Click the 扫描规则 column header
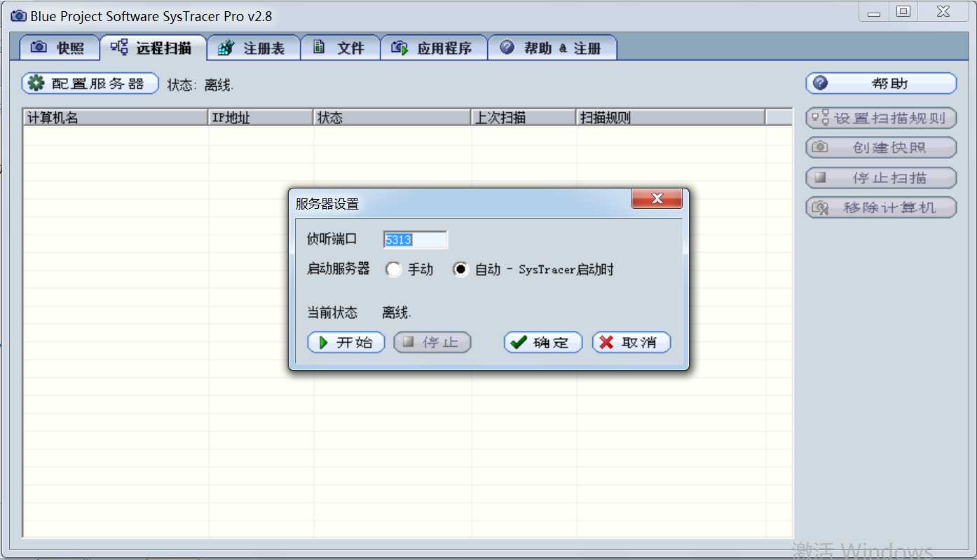 [x=671, y=118]
